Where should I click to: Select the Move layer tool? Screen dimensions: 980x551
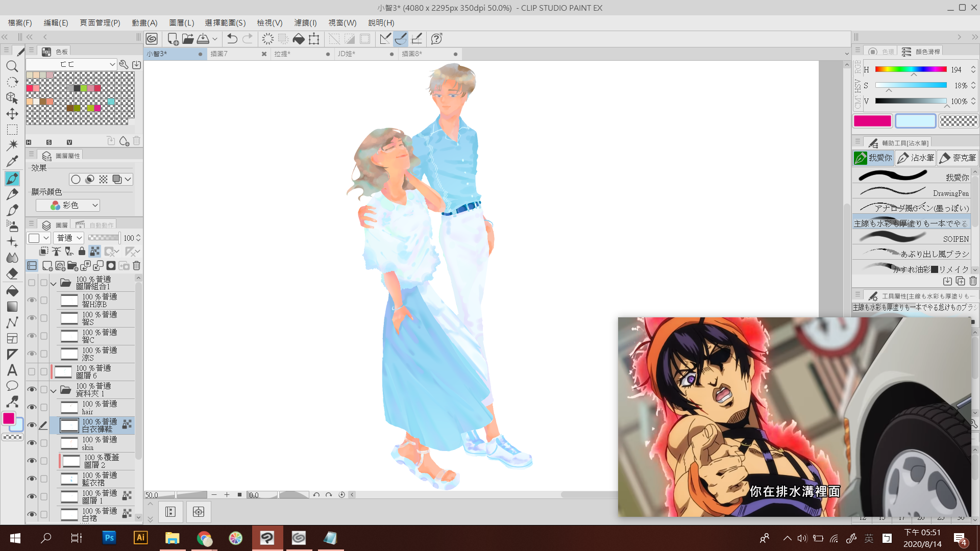click(x=12, y=114)
